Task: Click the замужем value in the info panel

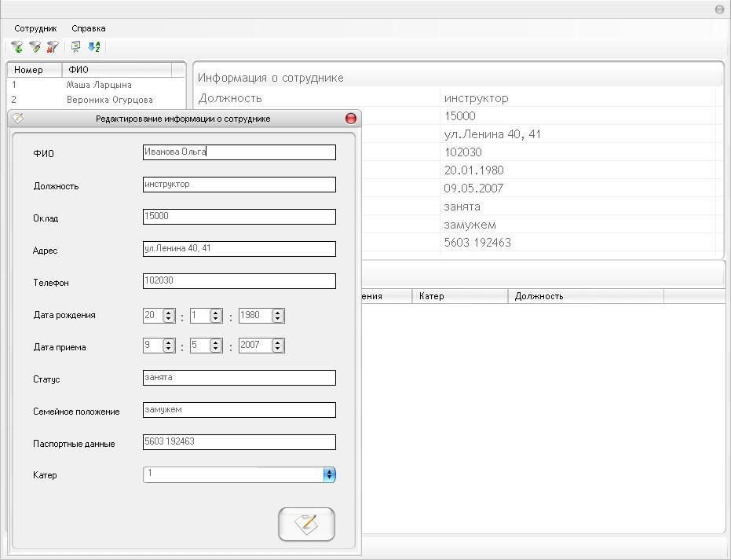Action: [470, 225]
